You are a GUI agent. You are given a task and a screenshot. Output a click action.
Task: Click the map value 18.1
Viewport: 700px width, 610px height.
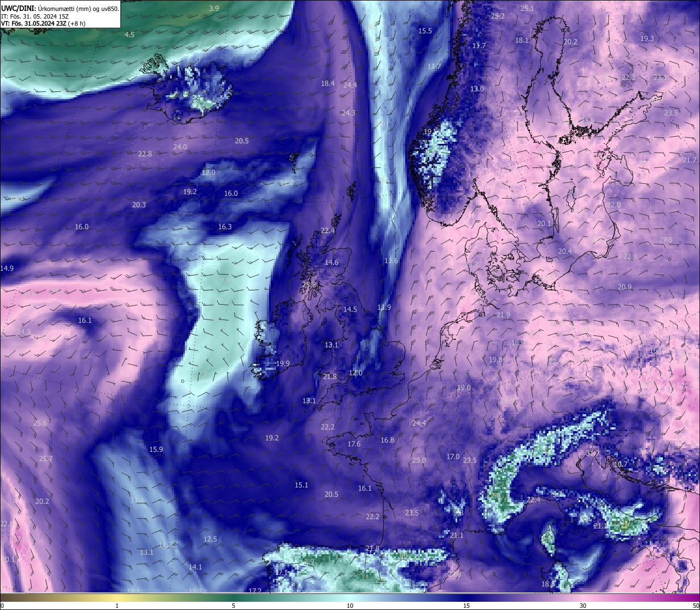(x=522, y=40)
